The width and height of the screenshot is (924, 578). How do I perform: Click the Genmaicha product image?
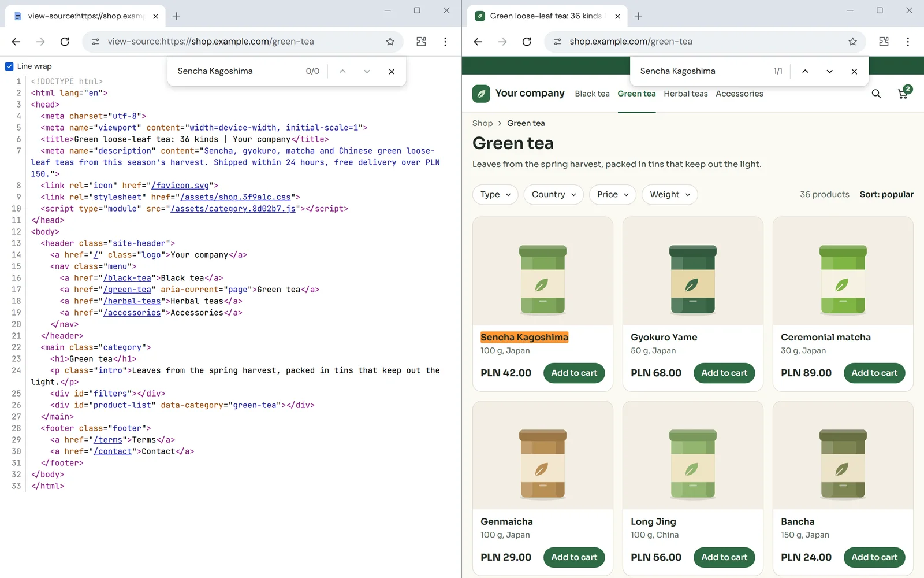543,455
